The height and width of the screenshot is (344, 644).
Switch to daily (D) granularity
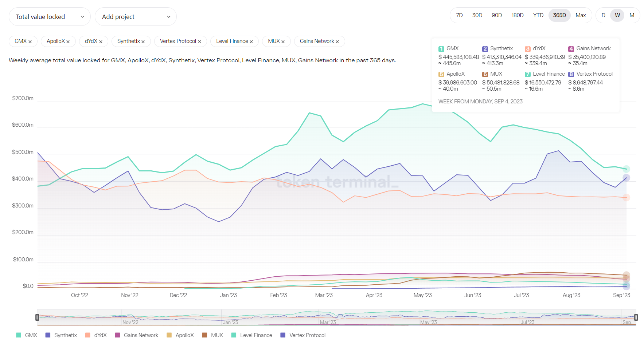click(x=603, y=15)
